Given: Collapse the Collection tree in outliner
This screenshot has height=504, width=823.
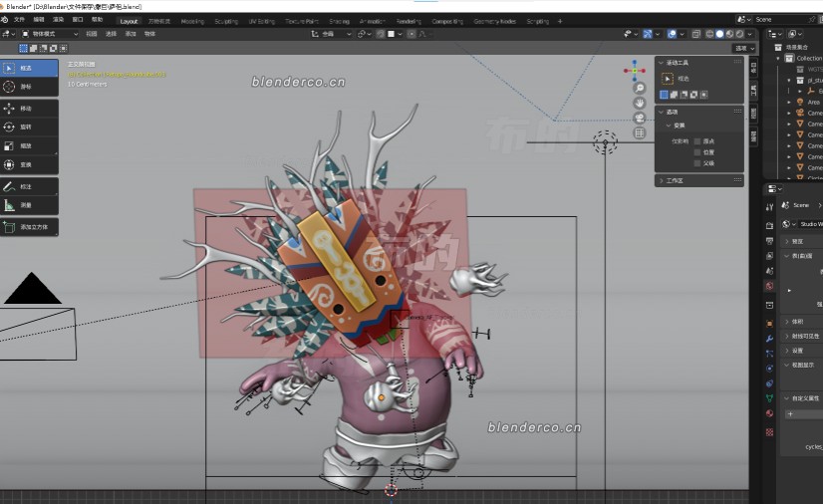Looking at the screenshot, I should click(x=778, y=58).
